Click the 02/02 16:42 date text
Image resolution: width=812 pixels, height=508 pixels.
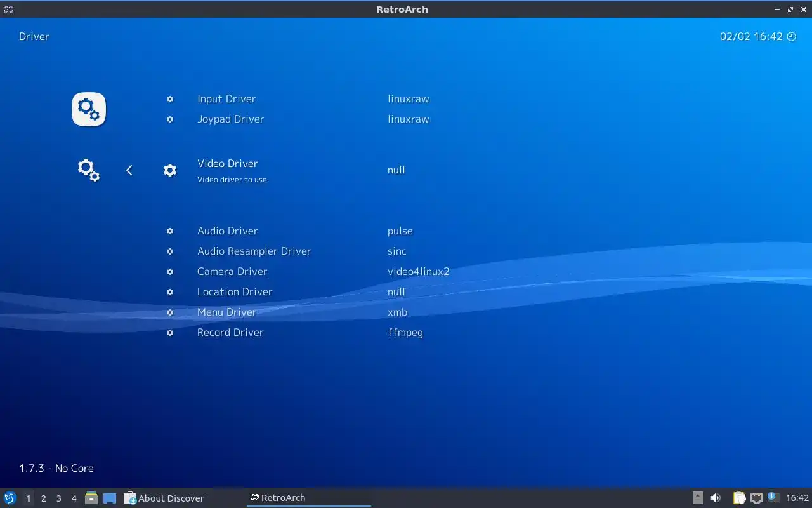tap(751, 37)
